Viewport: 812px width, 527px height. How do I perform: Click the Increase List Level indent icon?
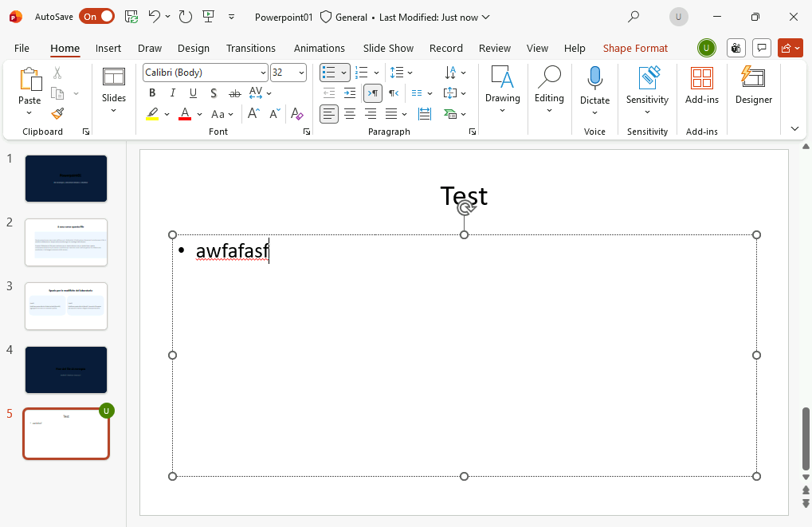click(350, 93)
